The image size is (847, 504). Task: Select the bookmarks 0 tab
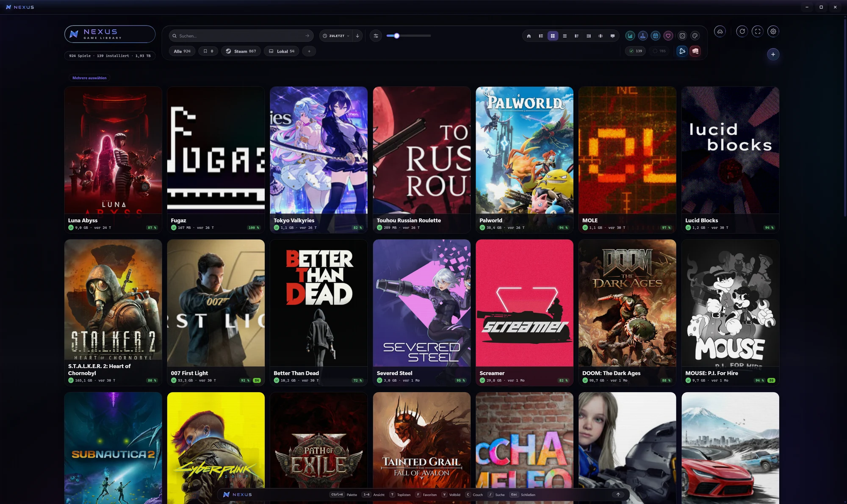pos(208,51)
